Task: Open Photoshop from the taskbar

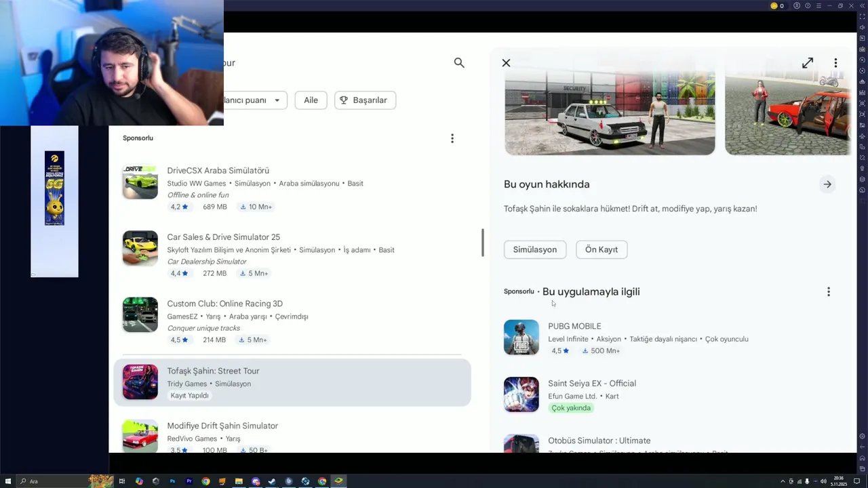Action: tap(172, 481)
